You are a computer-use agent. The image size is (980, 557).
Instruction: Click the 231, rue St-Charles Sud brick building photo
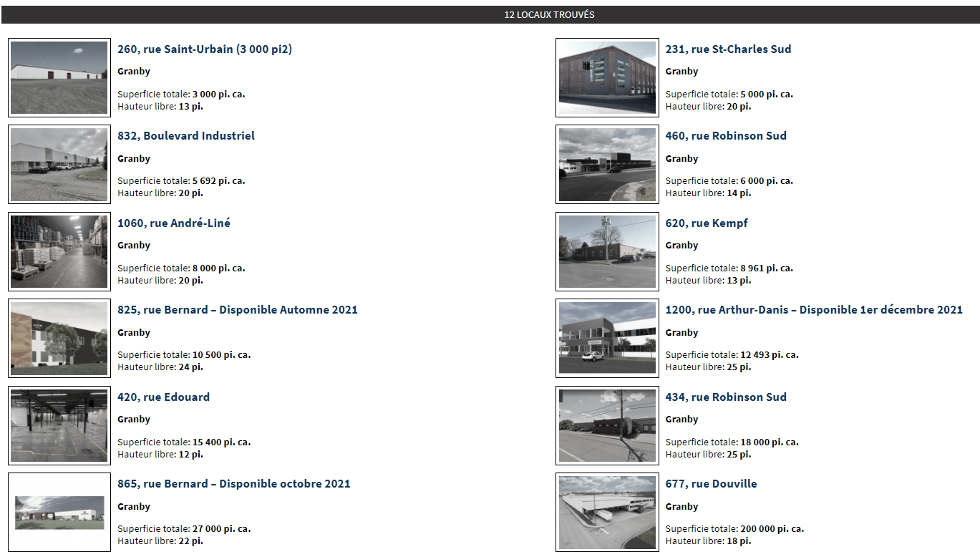pyautogui.click(x=607, y=77)
